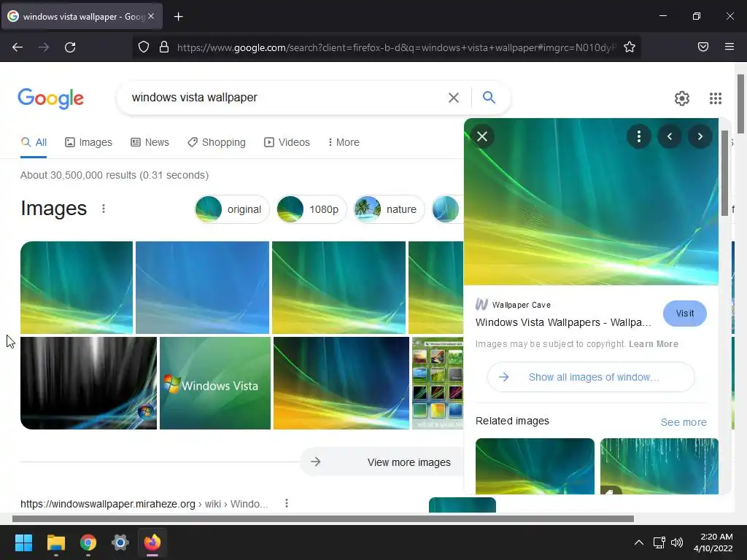Go to next image in preview panel
This screenshot has width=747, height=560.
[x=700, y=136]
